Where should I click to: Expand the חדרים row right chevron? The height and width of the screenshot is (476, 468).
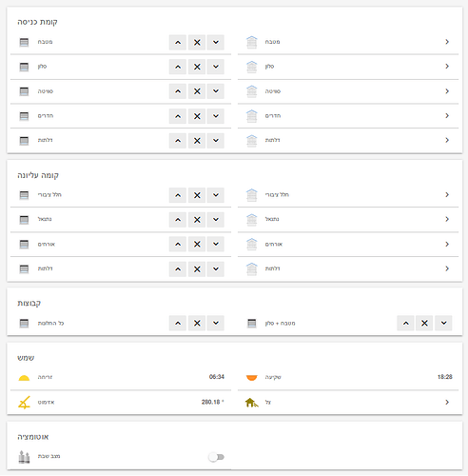click(x=447, y=116)
